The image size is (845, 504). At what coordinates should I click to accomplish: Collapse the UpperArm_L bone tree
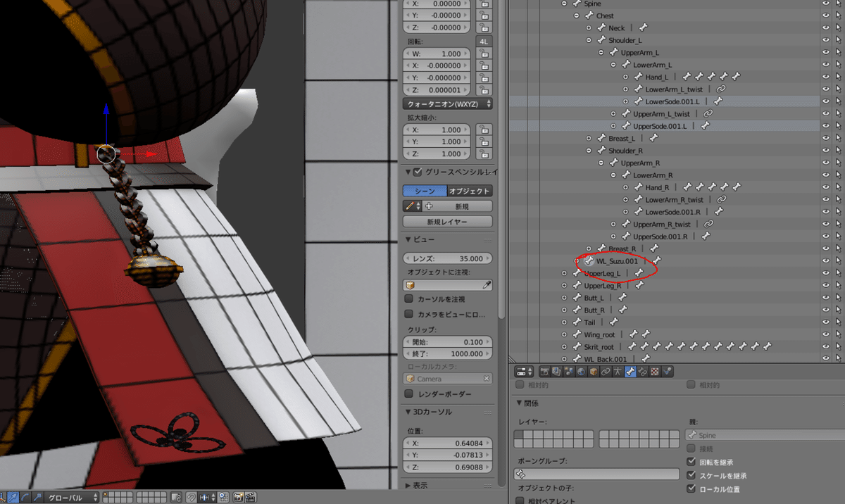(x=601, y=52)
